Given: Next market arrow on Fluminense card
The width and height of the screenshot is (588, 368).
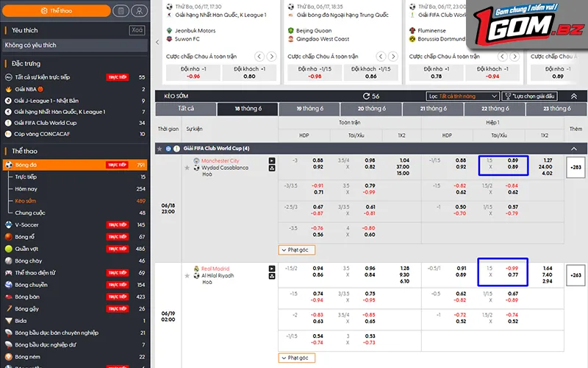Looking at the screenshot, I should point(514,57).
